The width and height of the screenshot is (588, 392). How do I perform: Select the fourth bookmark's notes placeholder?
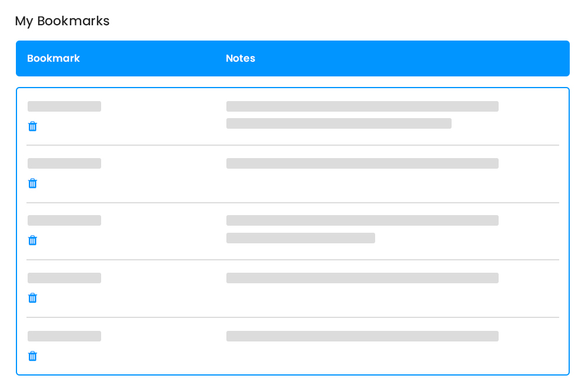tap(362, 278)
